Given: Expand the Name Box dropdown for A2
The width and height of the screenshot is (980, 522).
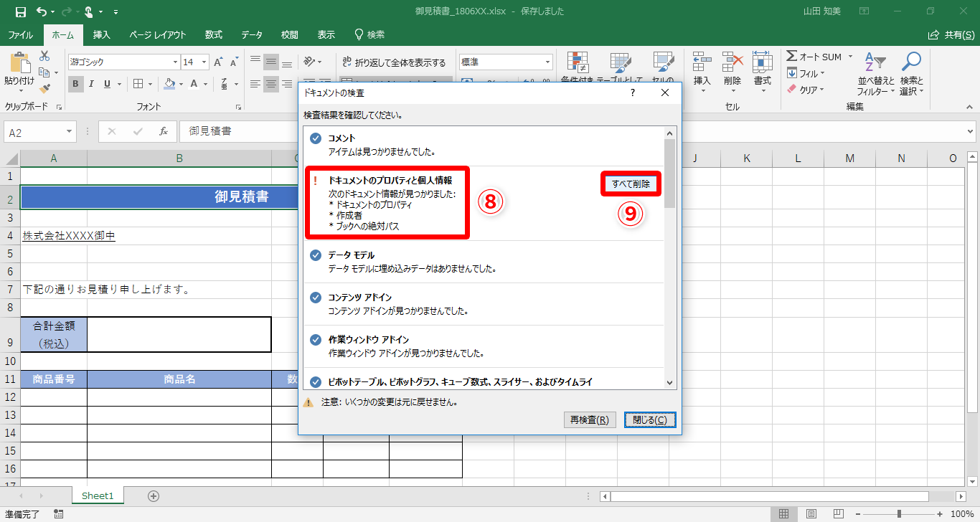Looking at the screenshot, I should pos(70,132).
